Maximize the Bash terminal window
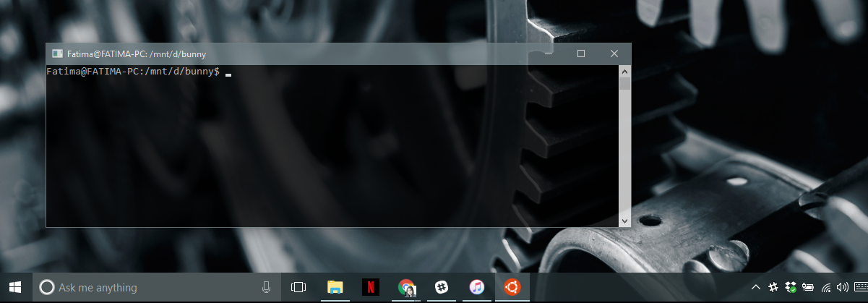The height and width of the screenshot is (303, 868). [x=581, y=54]
